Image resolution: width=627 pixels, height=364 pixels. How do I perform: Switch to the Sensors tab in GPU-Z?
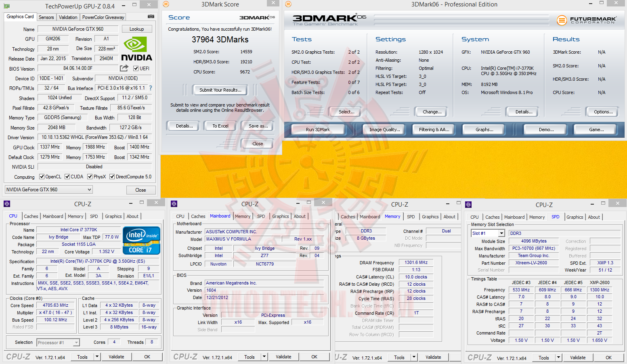46,17
